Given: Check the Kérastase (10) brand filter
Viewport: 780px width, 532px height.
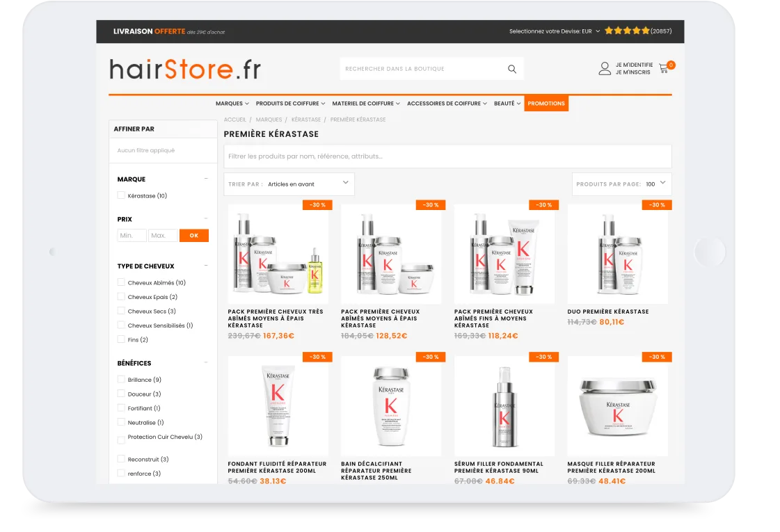Looking at the screenshot, I should pyautogui.click(x=120, y=195).
